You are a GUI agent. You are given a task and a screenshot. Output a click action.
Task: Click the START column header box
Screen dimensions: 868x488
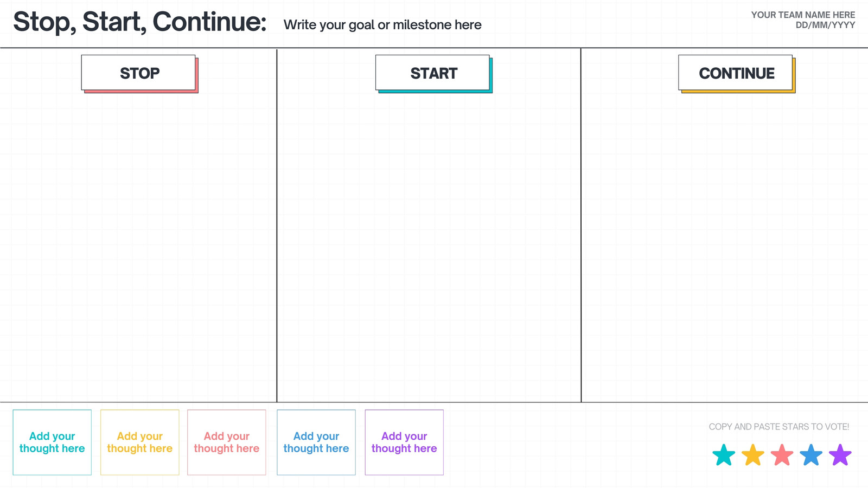pos(434,74)
